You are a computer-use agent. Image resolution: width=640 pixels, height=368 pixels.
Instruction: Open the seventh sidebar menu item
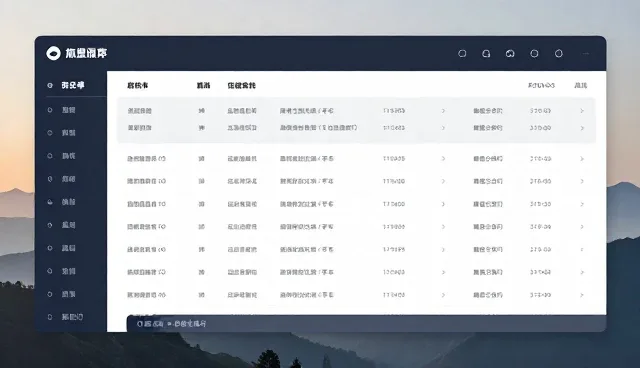click(x=62, y=225)
